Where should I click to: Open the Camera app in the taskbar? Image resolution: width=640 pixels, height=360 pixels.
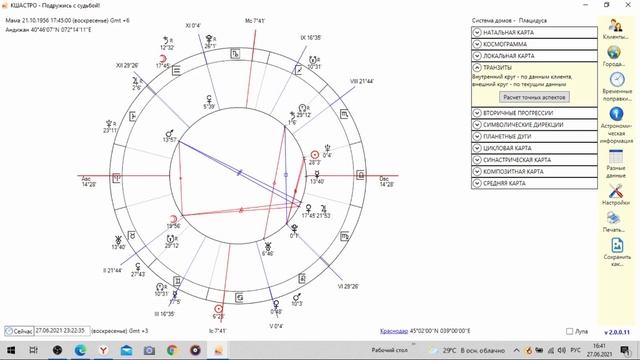tap(149, 350)
